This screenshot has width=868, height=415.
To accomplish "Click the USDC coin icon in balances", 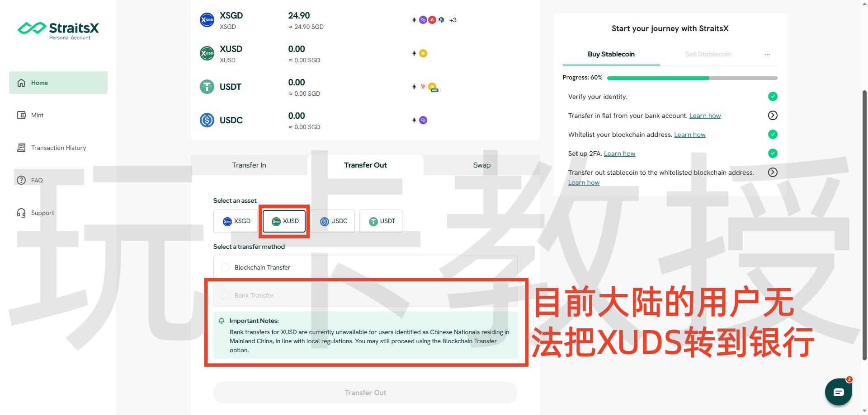I will click(207, 120).
